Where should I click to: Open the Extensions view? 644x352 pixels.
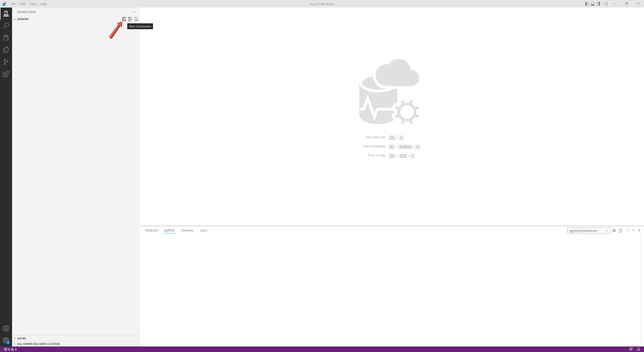coord(6,74)
